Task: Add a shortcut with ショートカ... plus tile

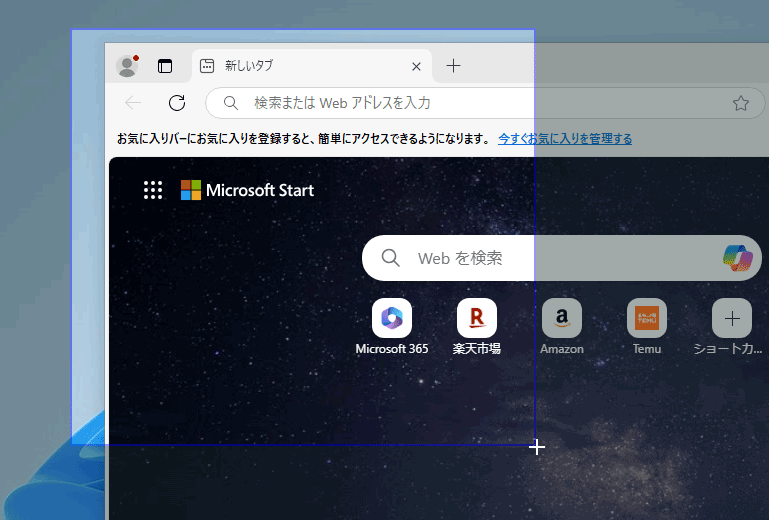Action: (732, 318)
